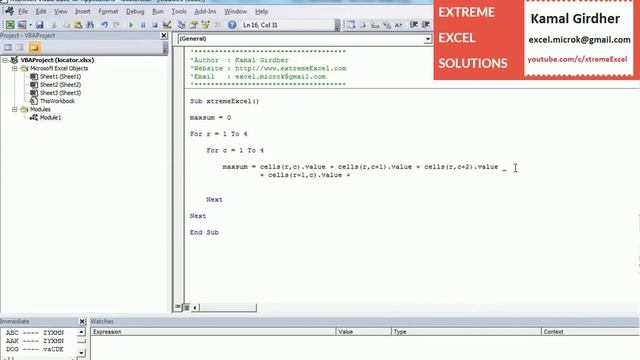Screen dimensions: 640x360
Task: Run the macro with the green play icon
Action: (131, 25)
